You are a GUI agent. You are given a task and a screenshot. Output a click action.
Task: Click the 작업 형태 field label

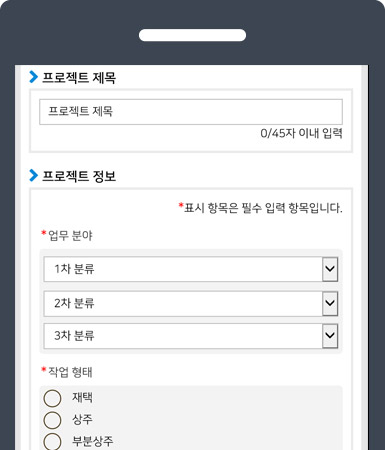70,372
